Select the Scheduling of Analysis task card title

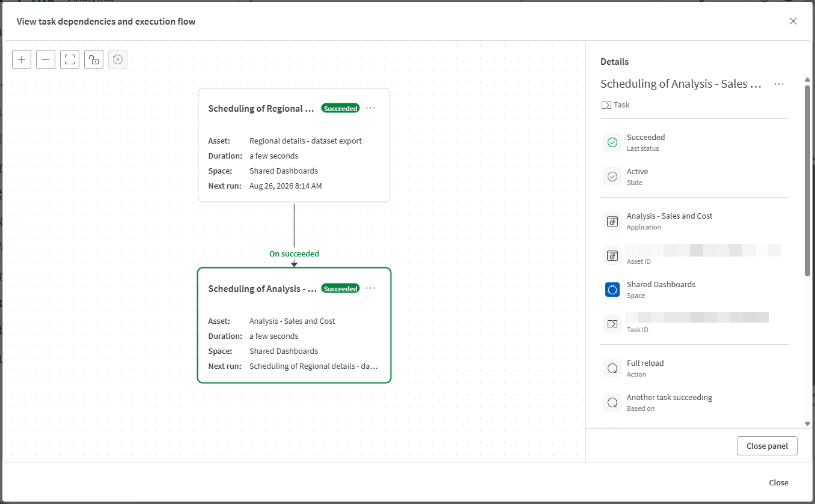pyautogui.click(x=262, y=289)
